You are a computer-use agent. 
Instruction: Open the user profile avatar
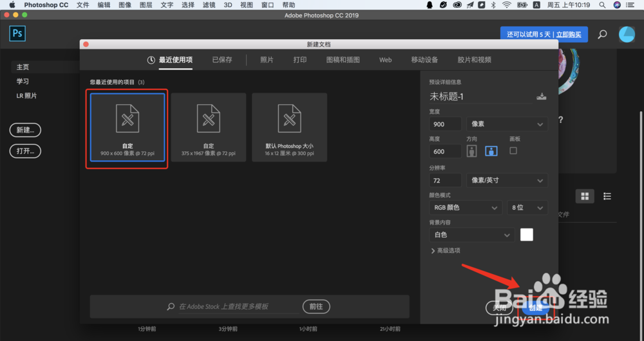point(627,35)
